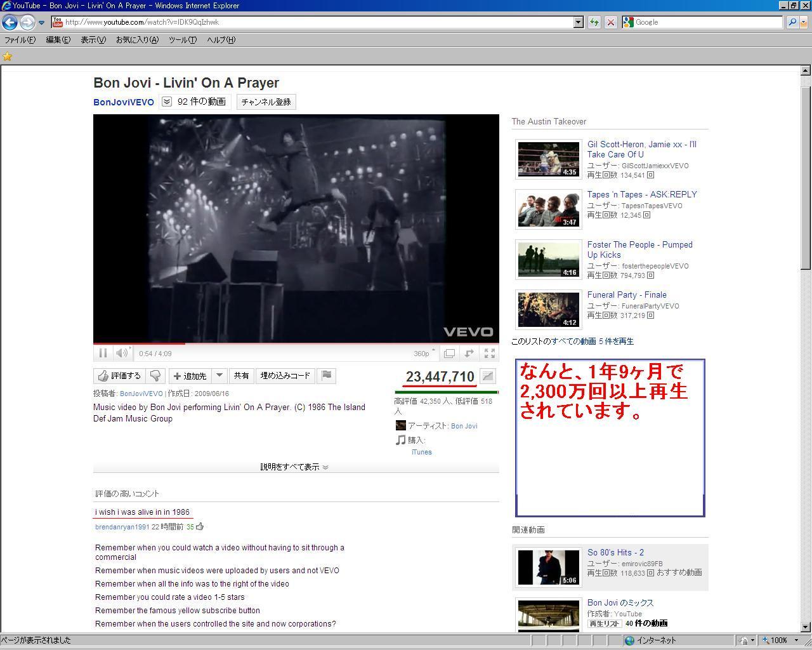
Task: Pause the video playback
Action: point(103,353)
